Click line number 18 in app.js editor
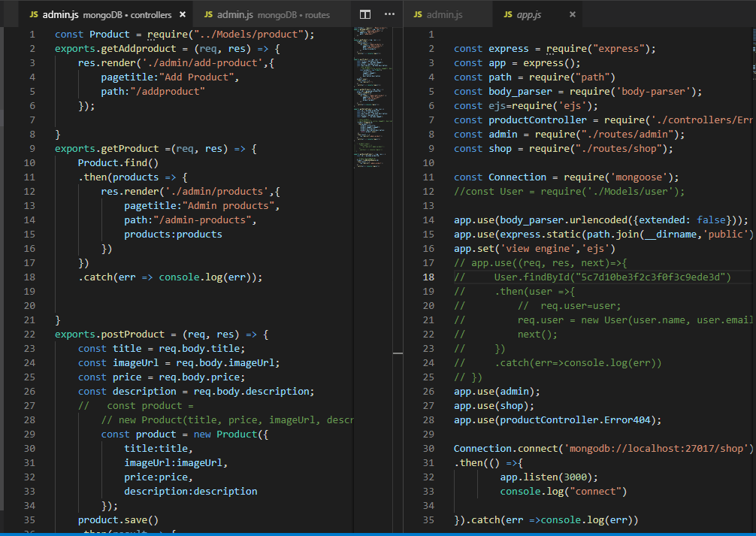This screenshot has height=536, width=756. pos(428,277)
